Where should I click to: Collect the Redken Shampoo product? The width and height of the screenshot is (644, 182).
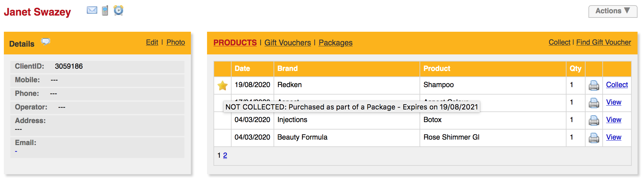coord(617,85)
